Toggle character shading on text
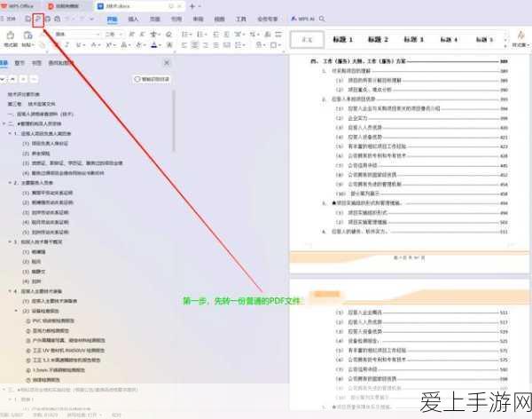 coord(170,45)
